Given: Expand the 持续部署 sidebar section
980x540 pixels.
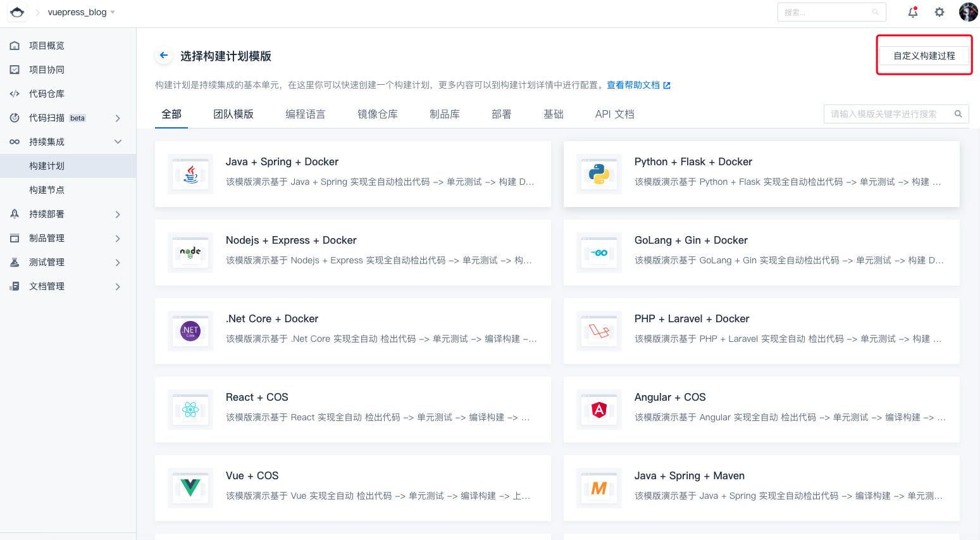Looking at the screenshot, I should pos(118,215).
